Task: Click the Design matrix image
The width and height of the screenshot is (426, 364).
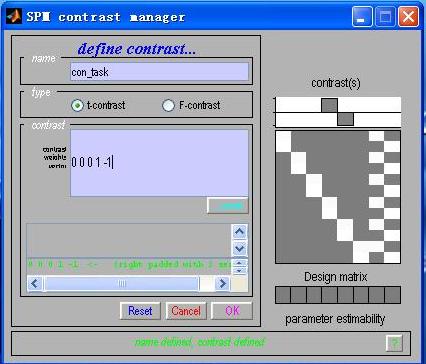Action: point(338,197)
